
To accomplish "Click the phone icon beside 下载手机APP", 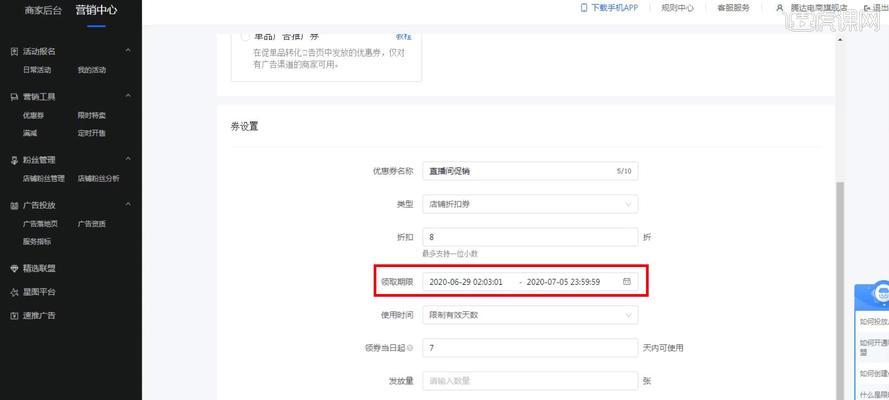I will click(584, 8).
